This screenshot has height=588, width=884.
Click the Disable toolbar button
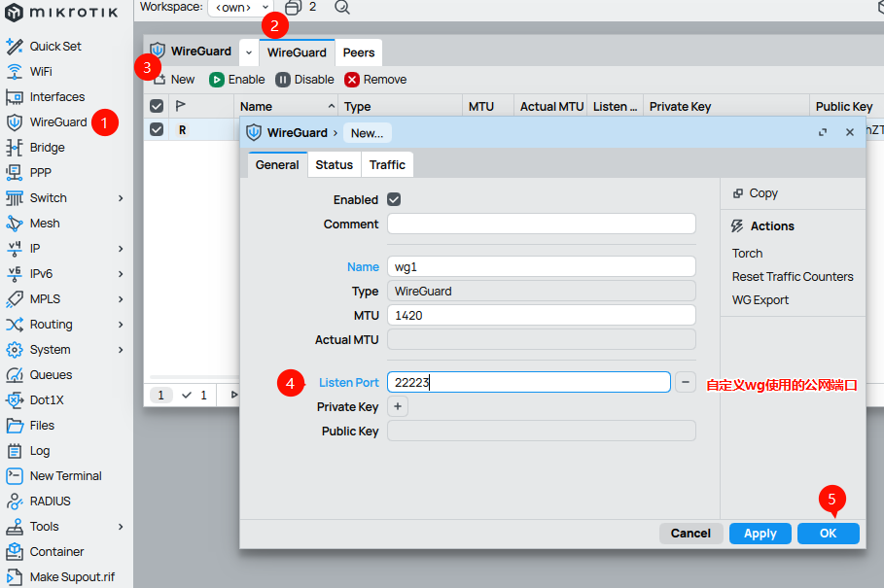(304, 80)
